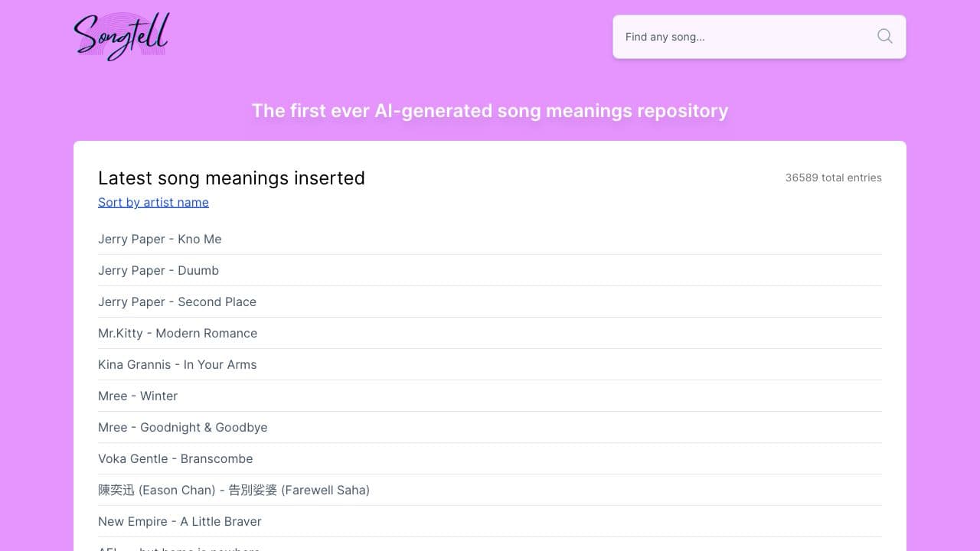View New Empire - A Little Braver
980x551 pixels.
click(180, 521)
